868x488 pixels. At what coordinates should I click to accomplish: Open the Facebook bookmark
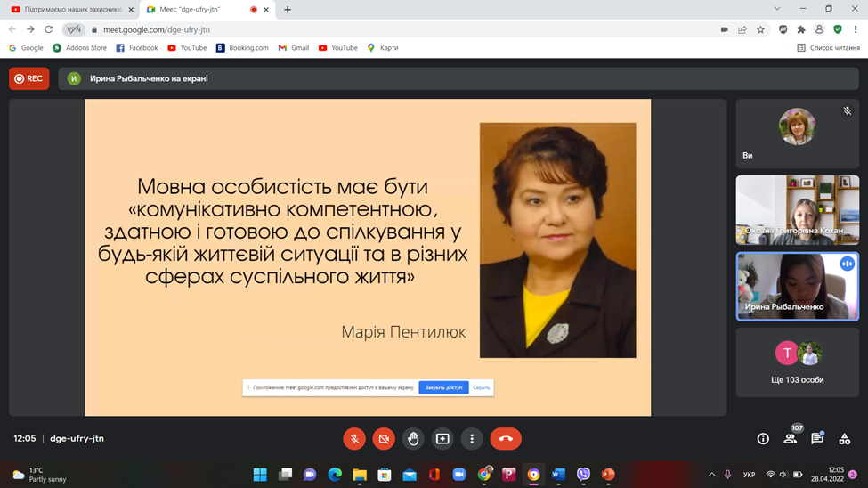[137, 47]
